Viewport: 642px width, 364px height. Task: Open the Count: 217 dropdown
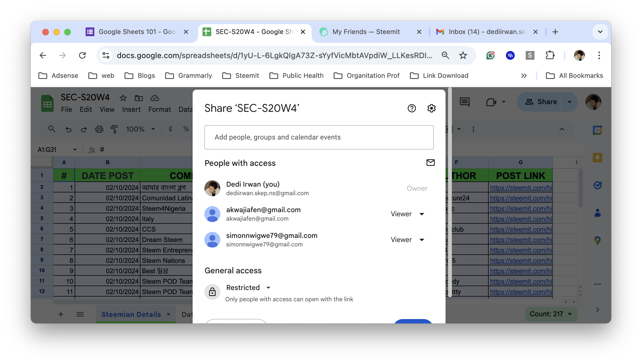click(x=551, y=314)
